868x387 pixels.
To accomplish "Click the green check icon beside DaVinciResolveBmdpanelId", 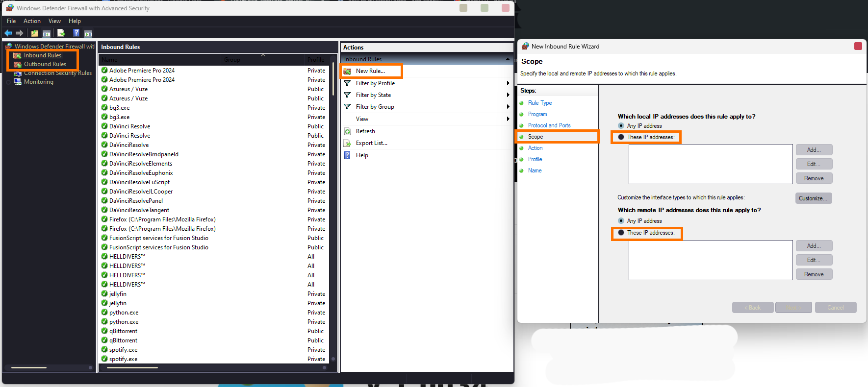I will [x=104, y=154].
